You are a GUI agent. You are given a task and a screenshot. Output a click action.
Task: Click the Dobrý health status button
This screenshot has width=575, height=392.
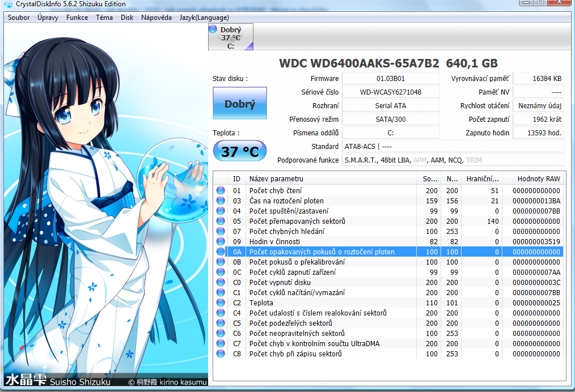tap(240, 103)
